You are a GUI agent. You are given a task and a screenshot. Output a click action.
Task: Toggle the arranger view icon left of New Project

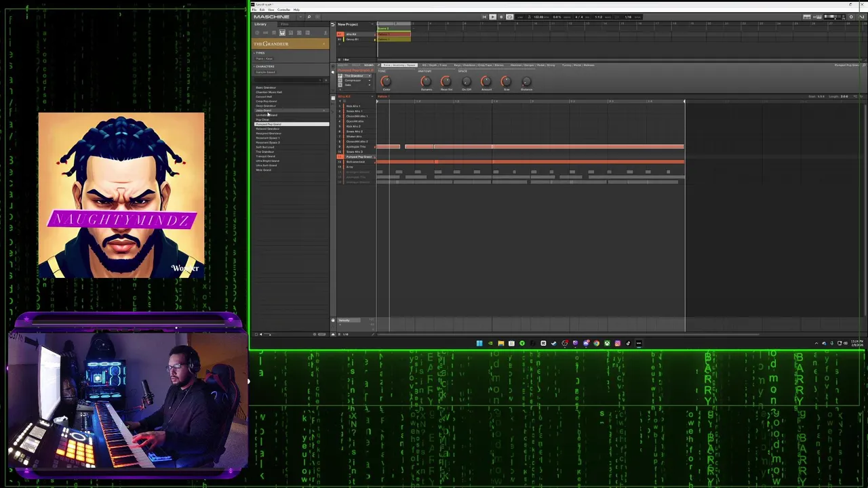tap(333, 24)
